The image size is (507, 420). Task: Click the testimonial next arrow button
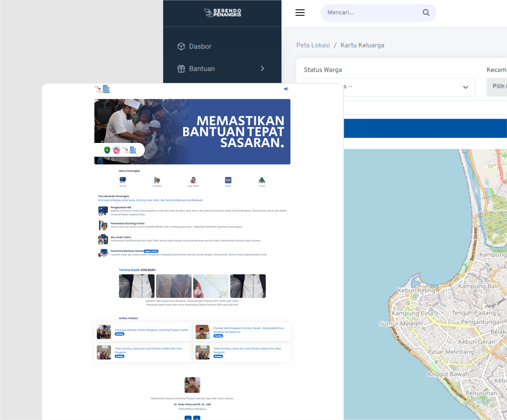[197, 418]
